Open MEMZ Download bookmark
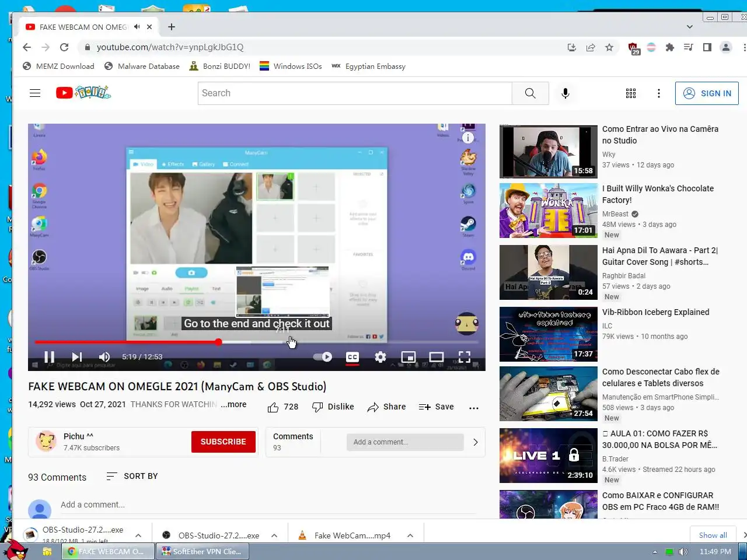The image size is (747, 560). [x=58, y=66]
